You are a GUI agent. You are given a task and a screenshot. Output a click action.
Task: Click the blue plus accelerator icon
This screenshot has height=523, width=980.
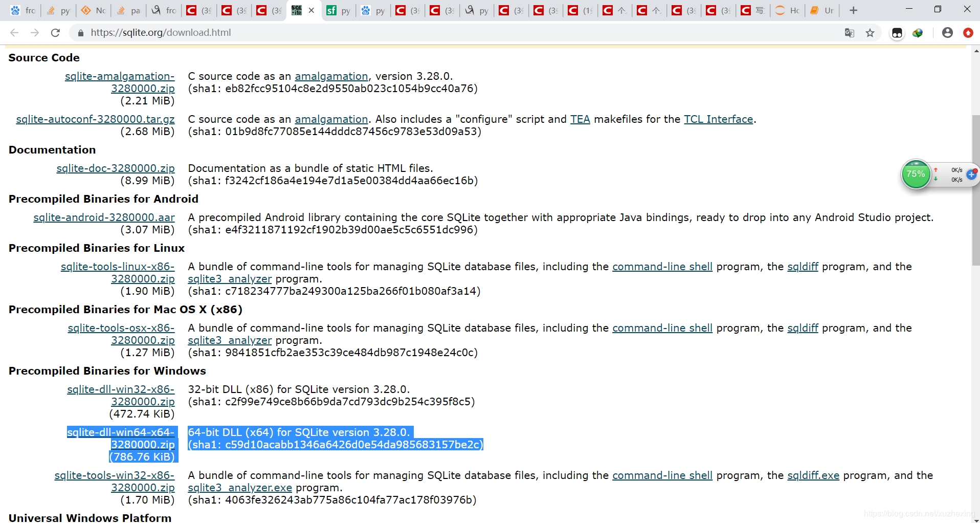click(971, 175)
